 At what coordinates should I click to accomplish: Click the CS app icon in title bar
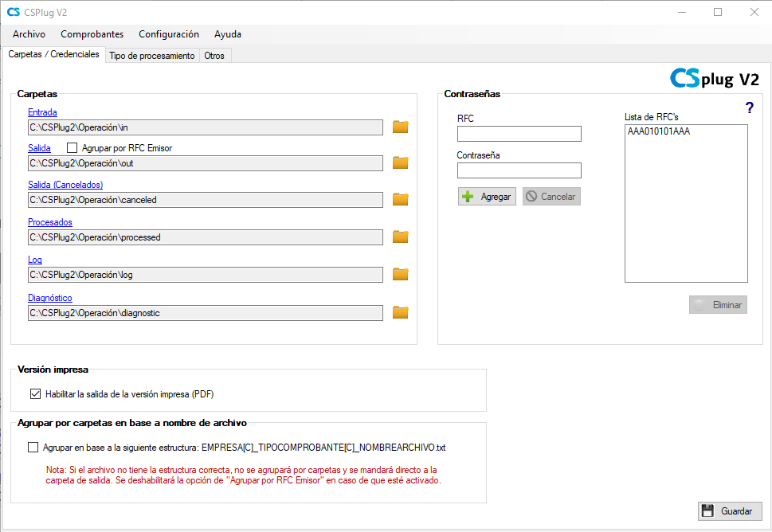point(14,12)
